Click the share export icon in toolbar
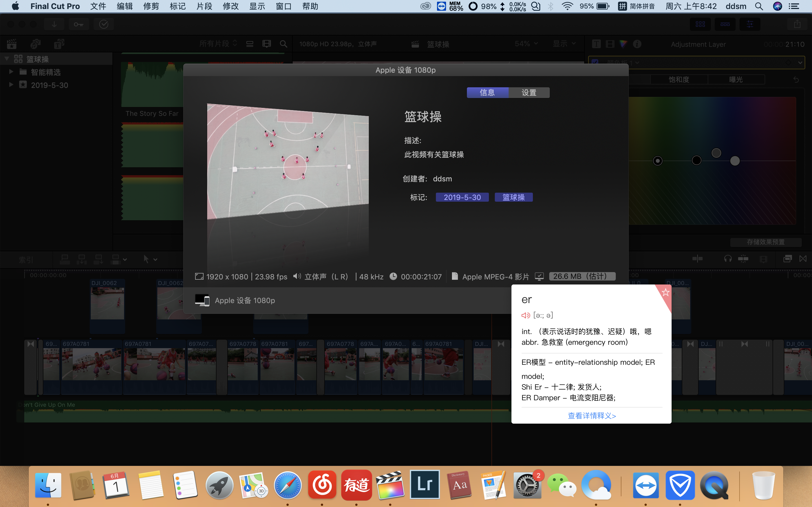This screenshot has width=812, height=507. pyautogui.click(x=797, y=24)
